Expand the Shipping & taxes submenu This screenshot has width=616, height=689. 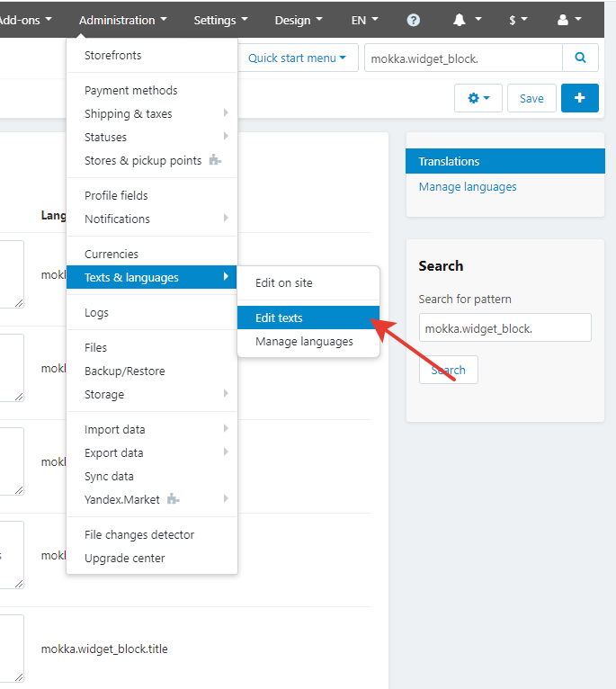coord(153,114)
